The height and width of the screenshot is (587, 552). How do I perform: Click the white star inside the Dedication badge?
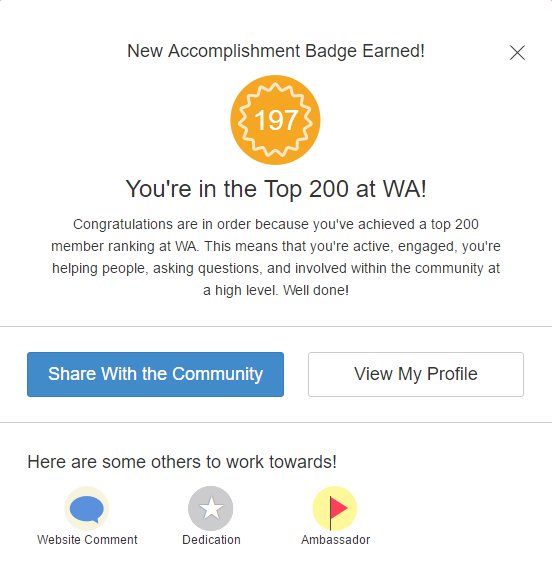click(211, 508)
